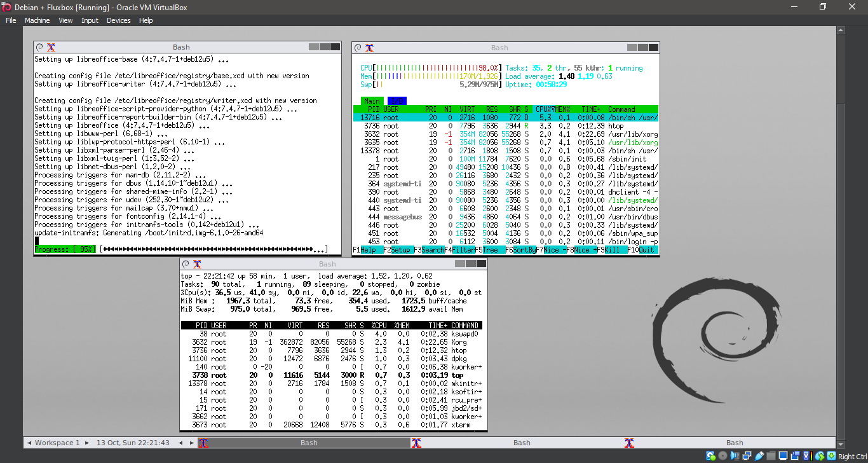Click the video capture indicator icon
The width and height of the screenshot is (868, 463).
(796, 456)
